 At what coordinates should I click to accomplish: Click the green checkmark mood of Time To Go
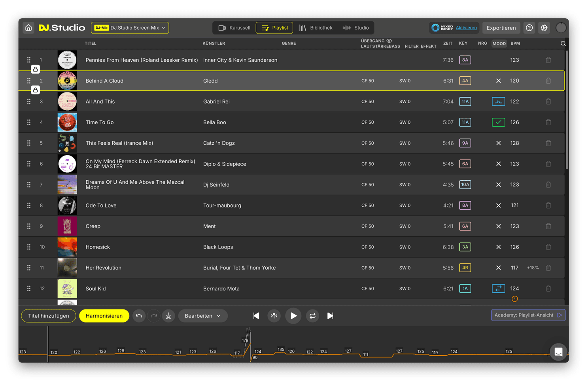[x=498, y=122]
